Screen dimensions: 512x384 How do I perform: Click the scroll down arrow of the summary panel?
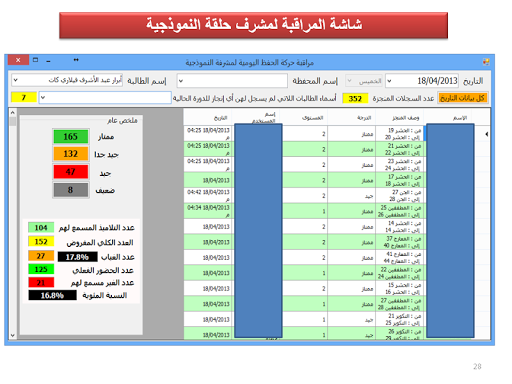pos(13,335)
